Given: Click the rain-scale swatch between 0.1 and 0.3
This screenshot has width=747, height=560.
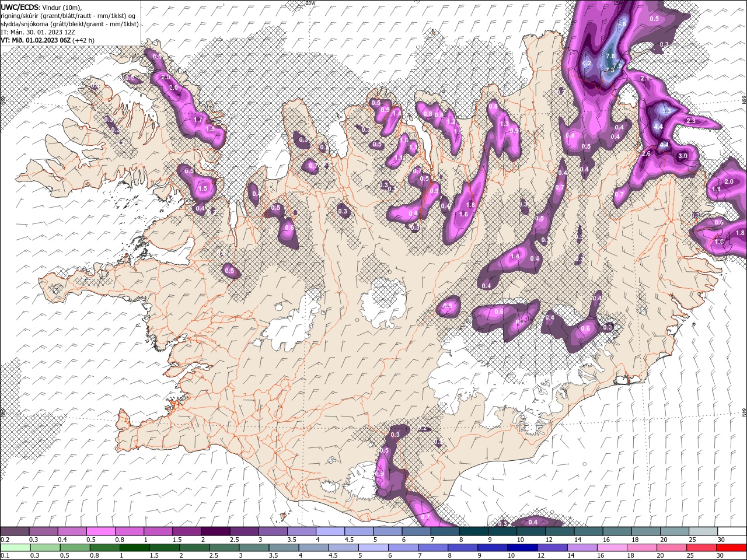Looking at the screenshot, I should tap(15, 548).
